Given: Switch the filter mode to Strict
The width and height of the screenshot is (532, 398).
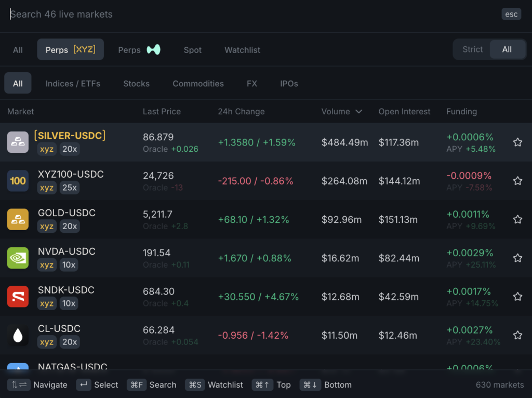Looking at the screenshot, I should (x=472, y=49).
